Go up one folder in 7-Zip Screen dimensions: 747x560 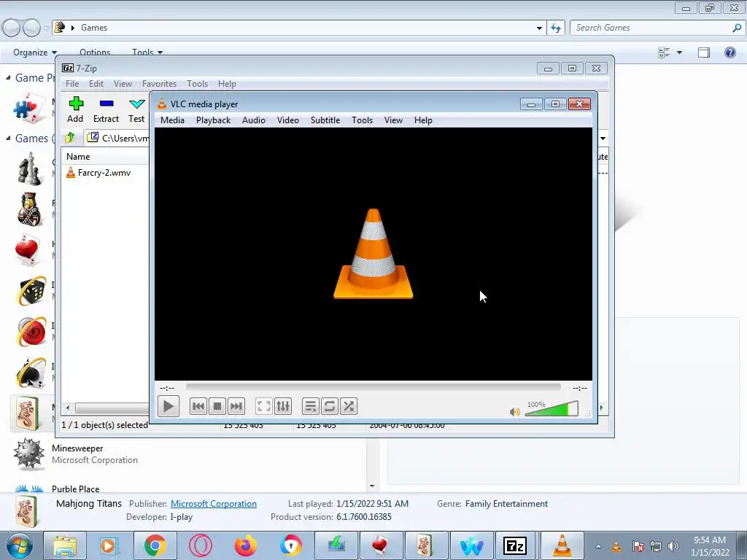[70, 138]
